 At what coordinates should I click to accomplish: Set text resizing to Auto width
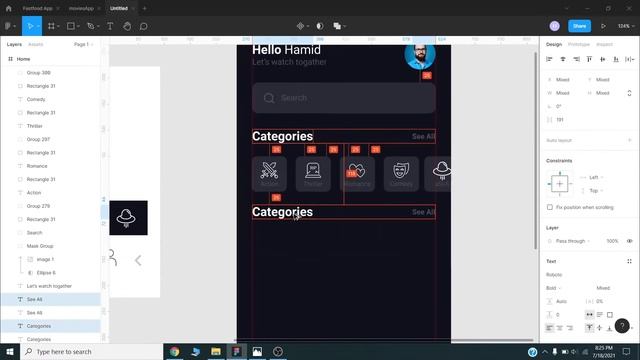tap(589, 315)
